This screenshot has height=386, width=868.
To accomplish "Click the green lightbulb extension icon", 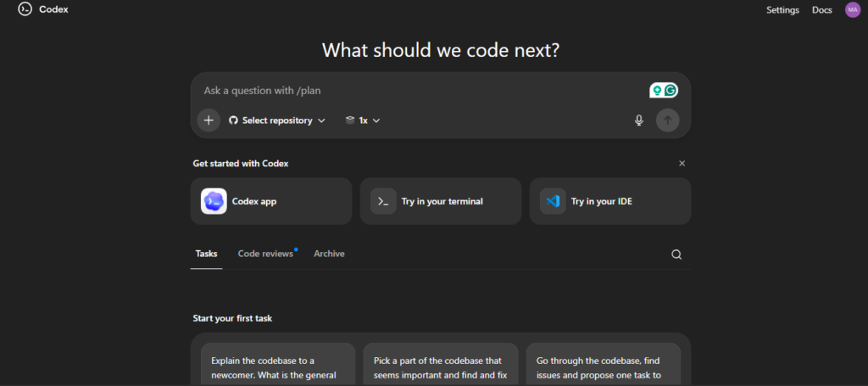I will pyautogui.click(x=657, y=90).
